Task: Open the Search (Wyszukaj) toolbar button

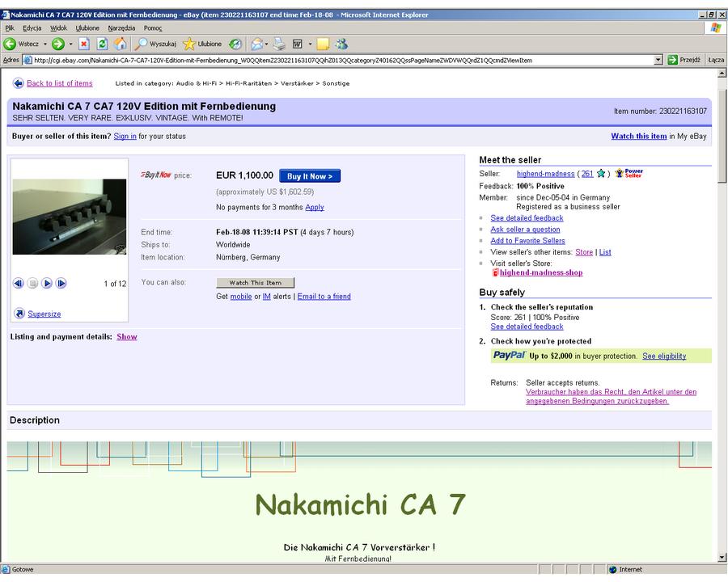Action: point(155,44)
